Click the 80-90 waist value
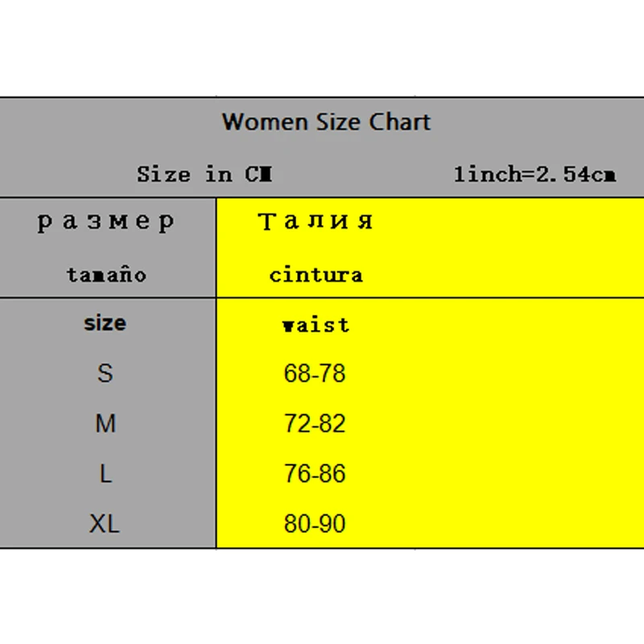The image size is (644, 644). (315, 524)
